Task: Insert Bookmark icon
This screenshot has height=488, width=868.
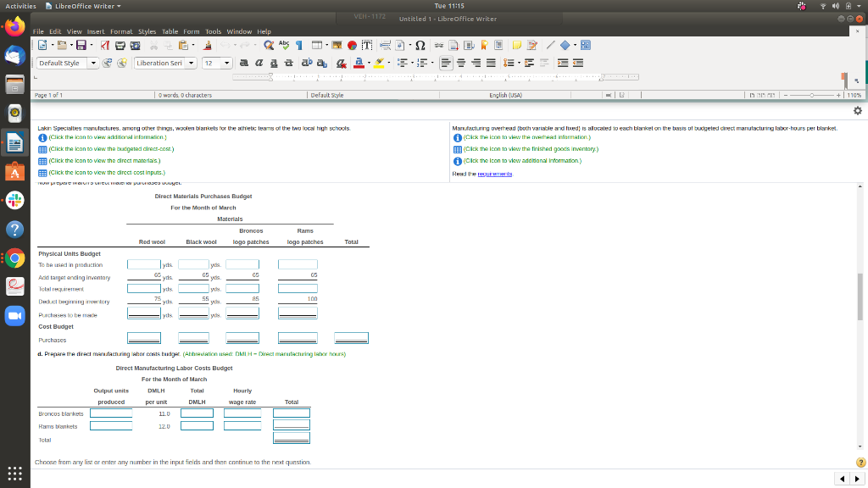Action: click(x=484, y=46)
